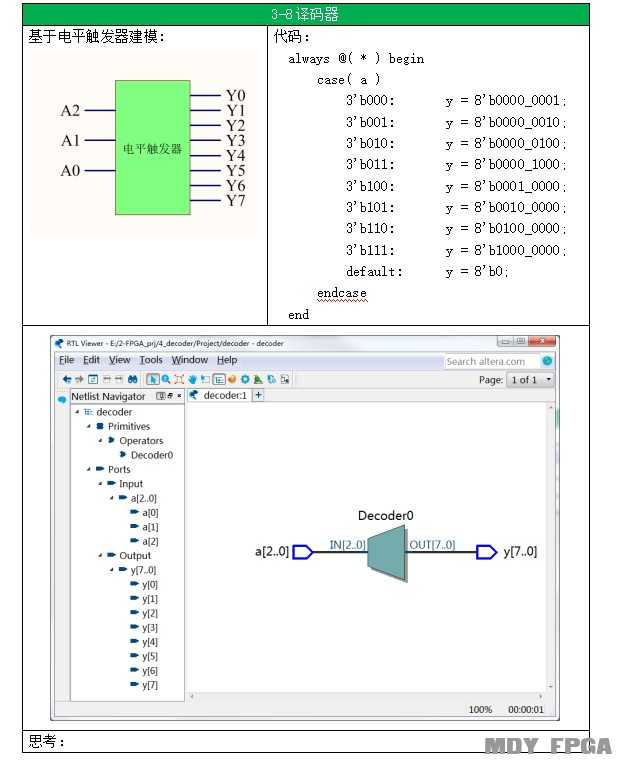
Task: Open the gear settings toolbar icon
Action: pyautogui.click(x=245, y=380)
